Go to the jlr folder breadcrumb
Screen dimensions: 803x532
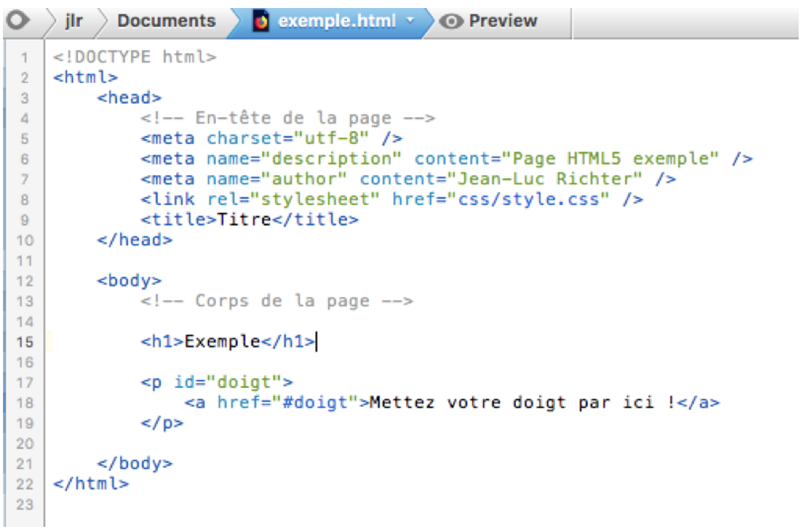click(73, 21)
